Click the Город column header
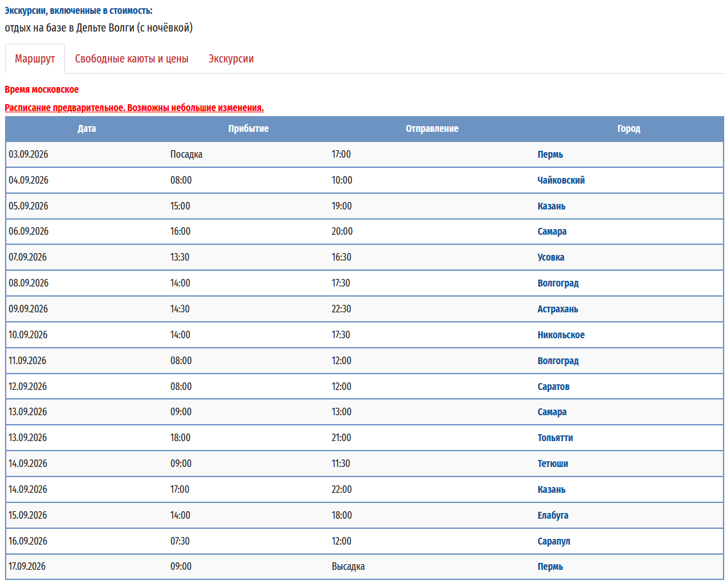Screen dimensions: 728x585 [628, 129]
